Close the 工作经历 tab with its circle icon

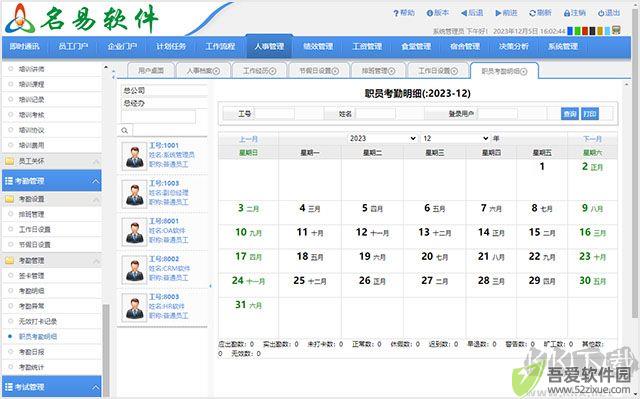tap(273, 71)
